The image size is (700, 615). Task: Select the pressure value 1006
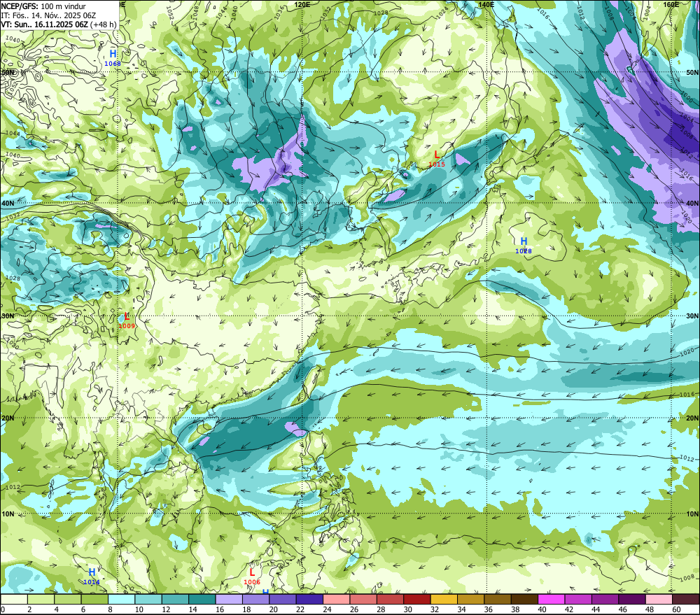tap(252, 582)
